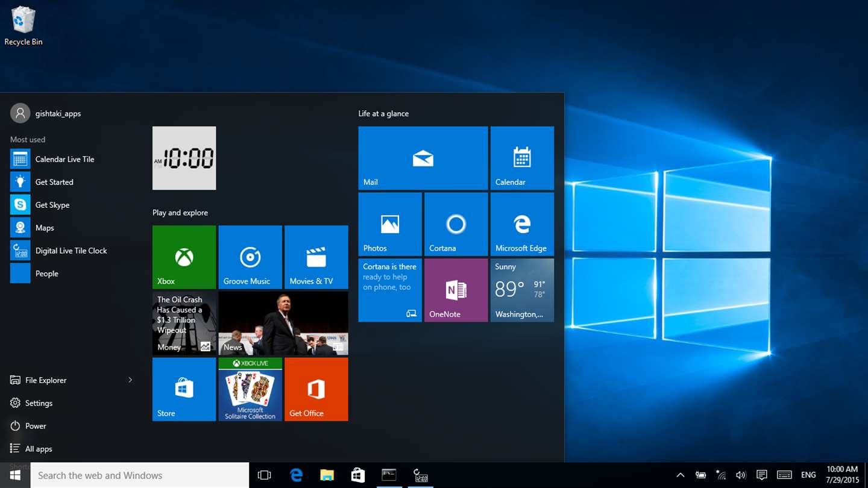This screenshot has width=868, height=488.
Task: Click the orange Get Office tile
Action: pyautogui.click(x=316, y=389)
